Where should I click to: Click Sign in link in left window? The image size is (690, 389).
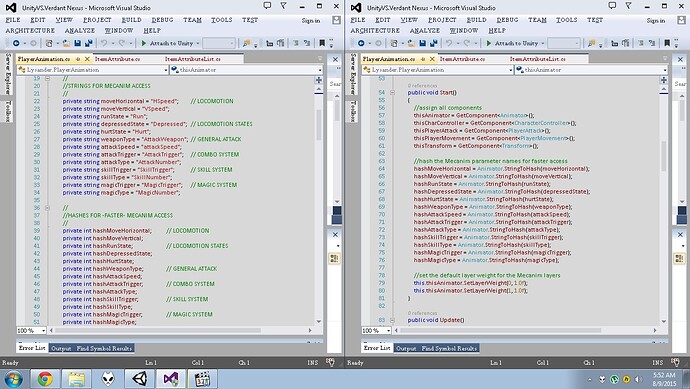coord(311,20)
